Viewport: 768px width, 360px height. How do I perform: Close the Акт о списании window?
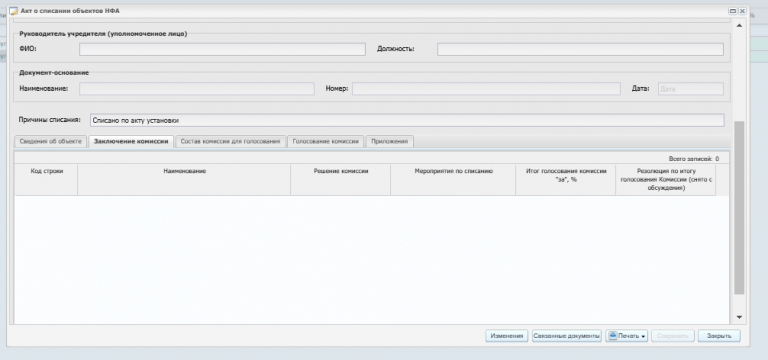pyautogui.click(x=742, y=10)
